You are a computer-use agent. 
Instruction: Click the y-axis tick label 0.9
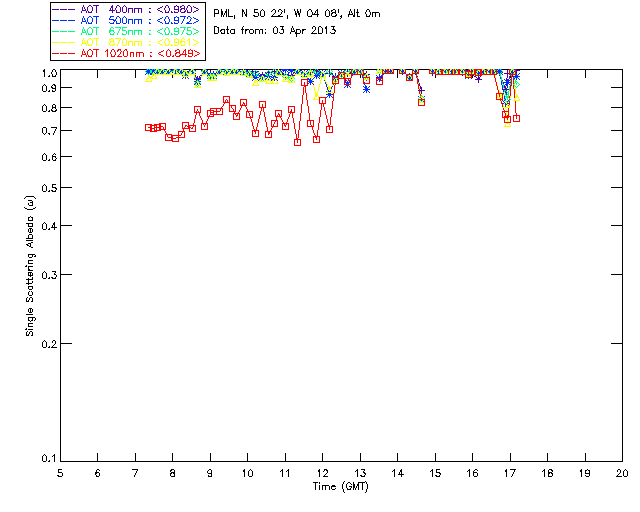pyautogui.click(x=49, y=88)
